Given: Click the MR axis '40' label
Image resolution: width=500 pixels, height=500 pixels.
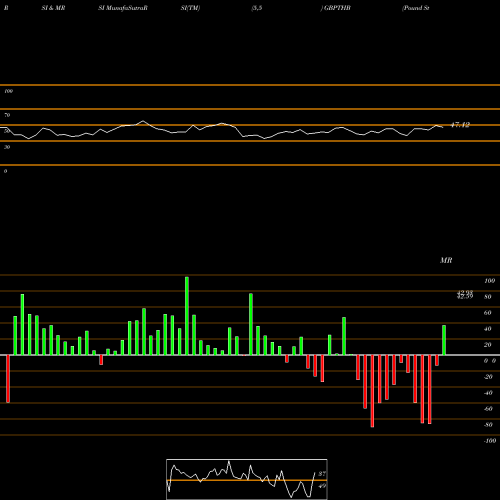Looking at the screenshot, I should (x=488, y=329).
